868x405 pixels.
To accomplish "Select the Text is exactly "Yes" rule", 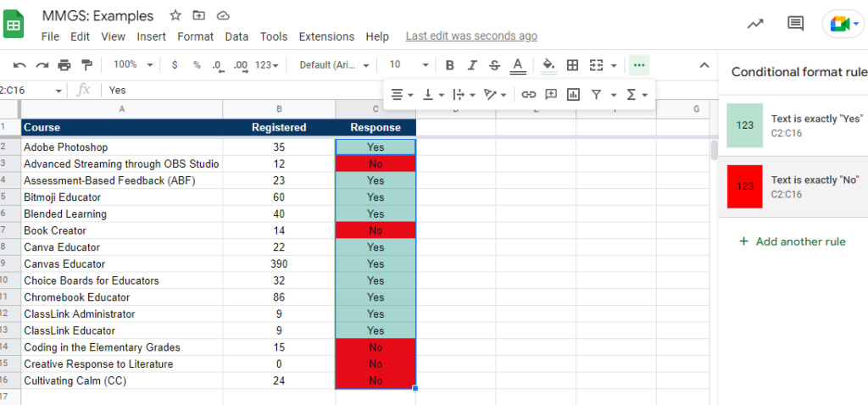I will pyautogui.click(x=793, y=125).
